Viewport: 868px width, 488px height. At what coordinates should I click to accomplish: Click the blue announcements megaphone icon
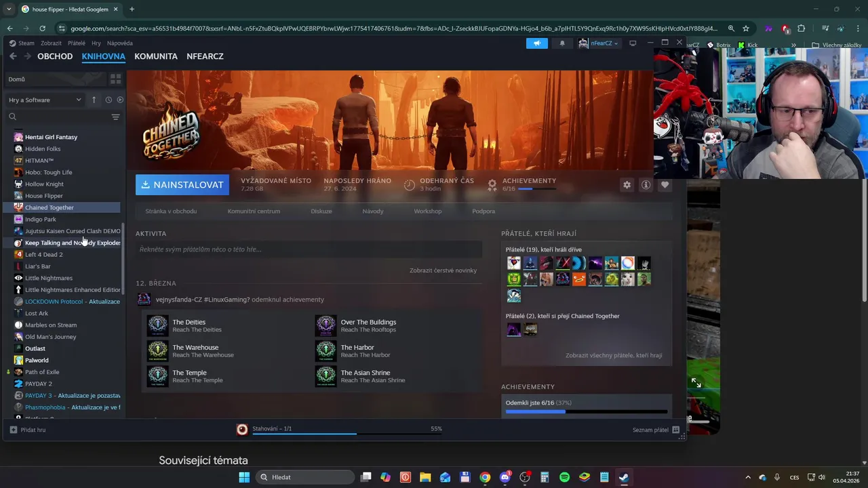[x=536, y=43]
